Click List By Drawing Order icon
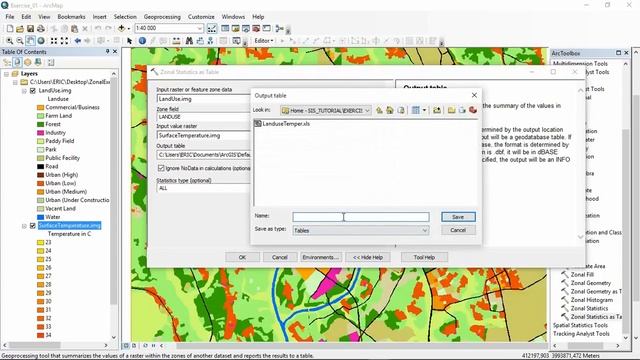 (x=7, y=62)
